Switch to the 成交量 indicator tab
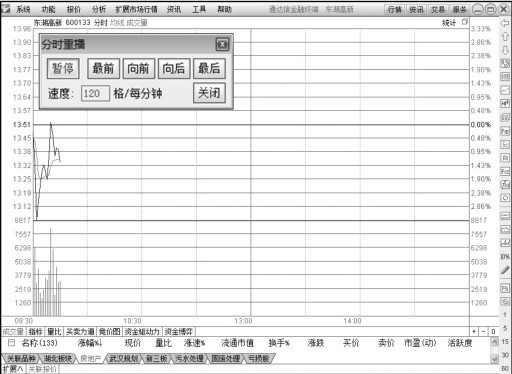 coord(13,332)
